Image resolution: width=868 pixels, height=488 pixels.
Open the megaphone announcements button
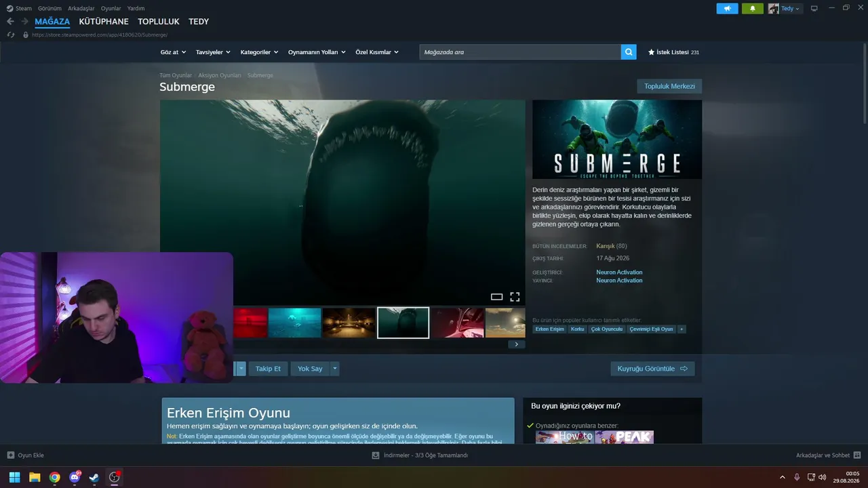click(727, 8)
